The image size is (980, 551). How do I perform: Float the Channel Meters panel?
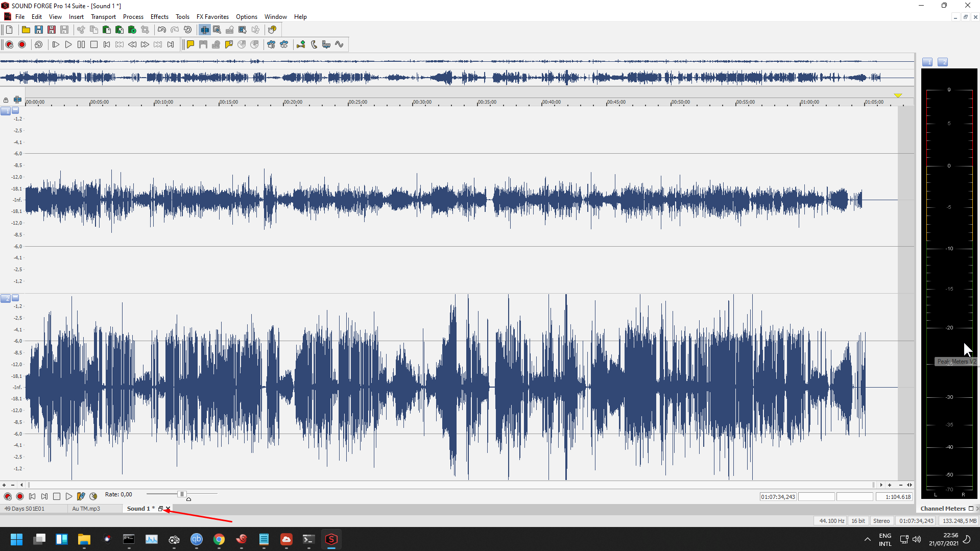[x=971, y=509]
